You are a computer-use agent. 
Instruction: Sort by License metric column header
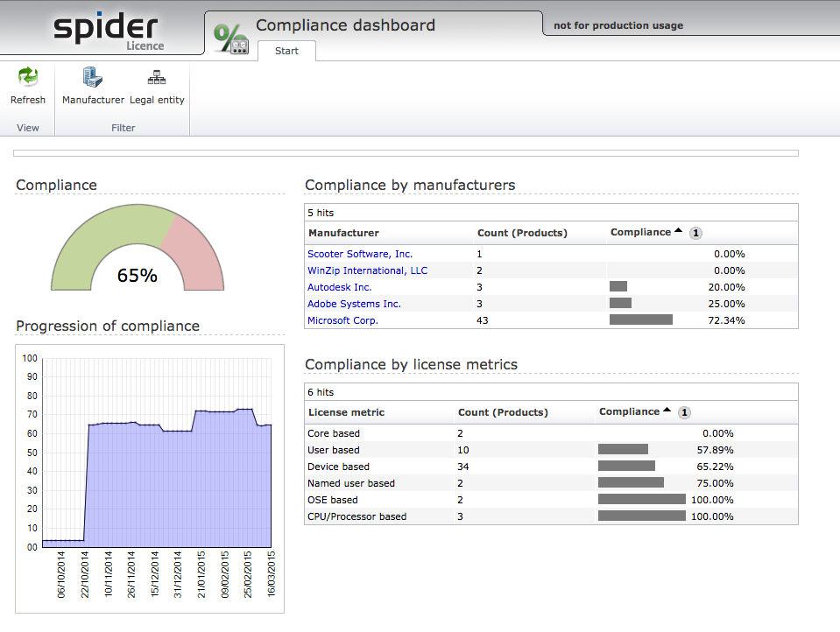tap(346, 412)
